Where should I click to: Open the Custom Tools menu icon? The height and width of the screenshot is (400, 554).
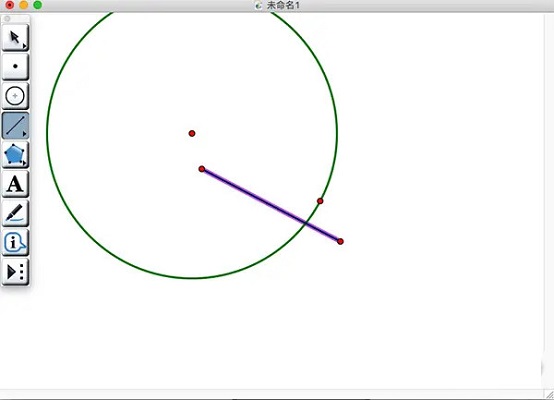click(x=15, y=272)
